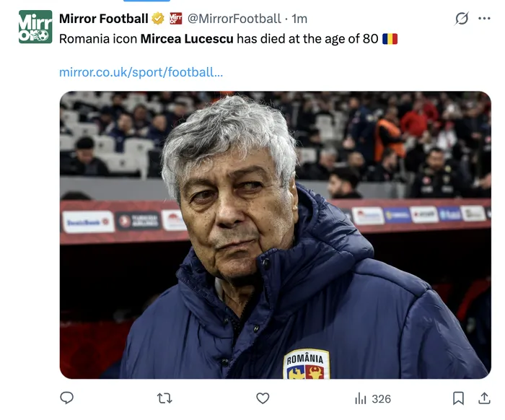Click the bold Mircea Lucescu name text
Image resolution: width=505 pixels, height=420 pixels.
[x=187, y=38]
